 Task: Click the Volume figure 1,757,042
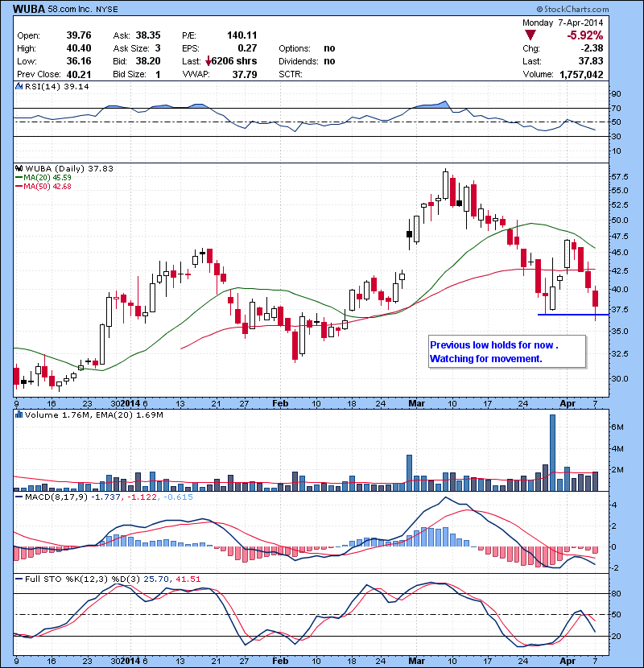pyautogui.click(x=581, y=75)
